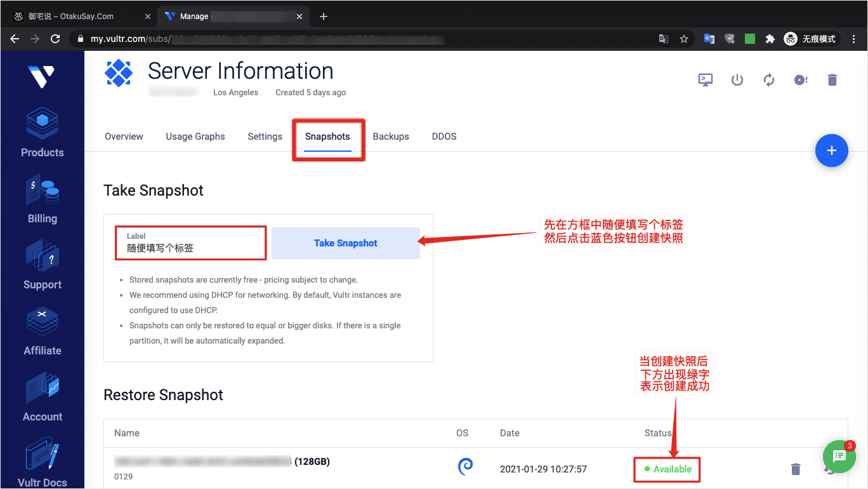Click the Date column header
The height and width of the screenshot is (489, 868).
(510, 433)
